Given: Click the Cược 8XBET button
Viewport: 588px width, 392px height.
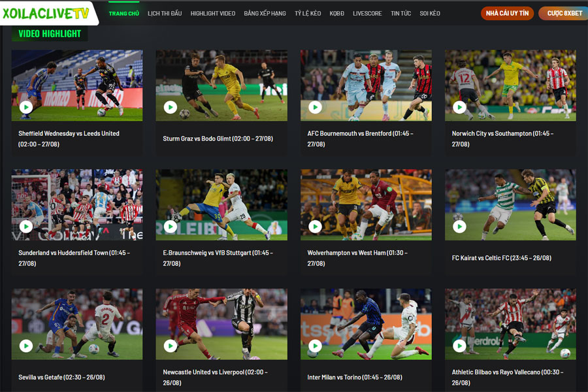Looking at the screenshot, I should pyautogui.click(x=564, y=13).
